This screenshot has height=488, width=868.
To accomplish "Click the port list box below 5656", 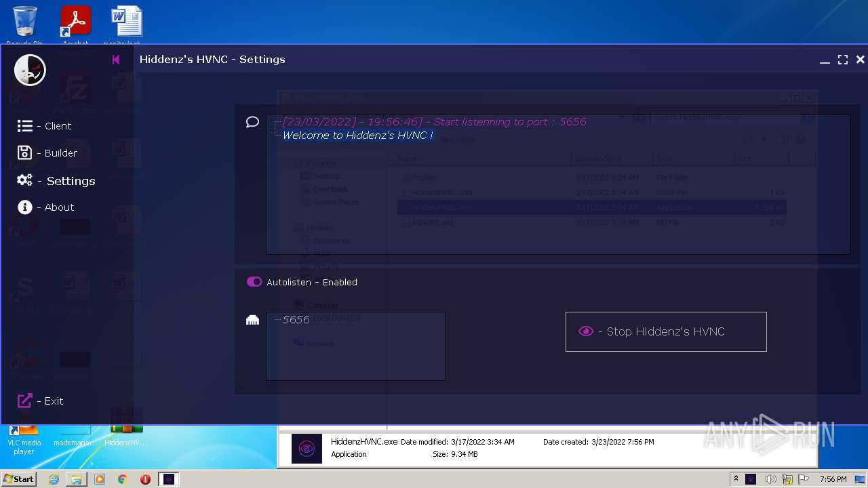I will (x=355, y=354).
